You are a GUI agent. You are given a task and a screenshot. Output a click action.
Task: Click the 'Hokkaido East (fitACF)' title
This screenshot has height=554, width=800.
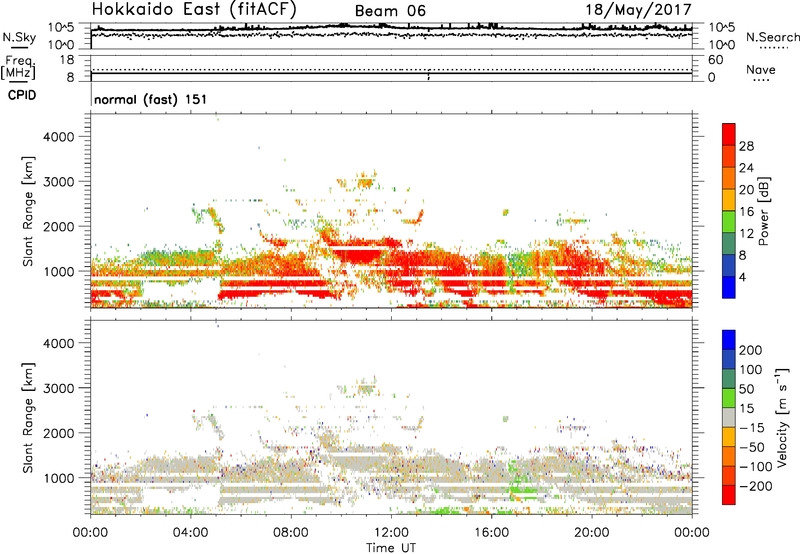pyautogui.click(x=193, y=9)
